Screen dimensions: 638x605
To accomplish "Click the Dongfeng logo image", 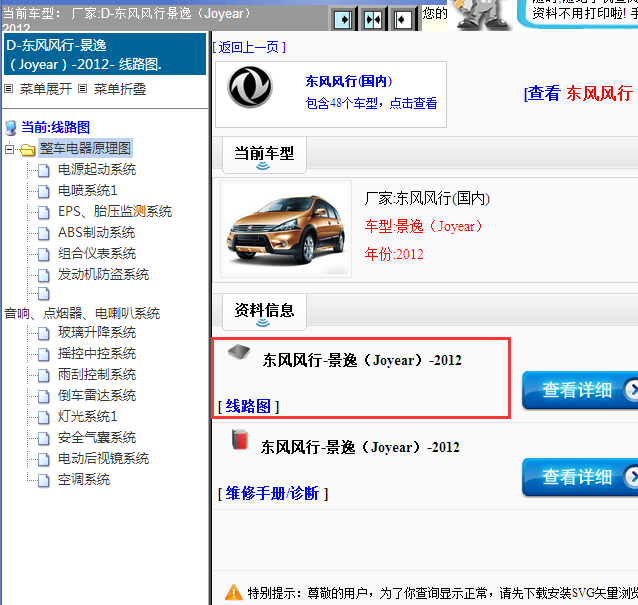I will tap(250, 87).
